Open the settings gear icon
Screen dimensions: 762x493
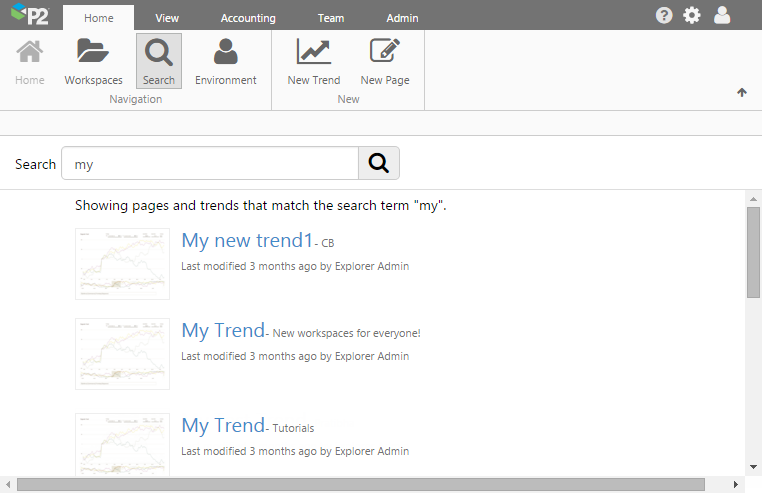692,15
